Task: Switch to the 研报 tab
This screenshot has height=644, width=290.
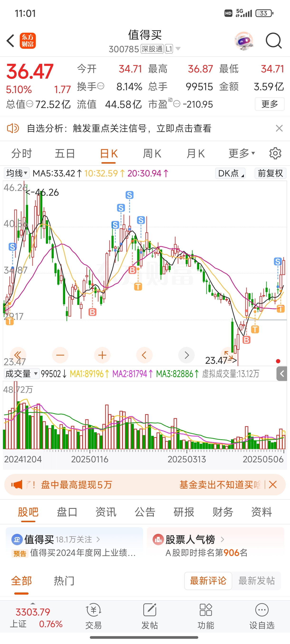Action: (184, 512)
